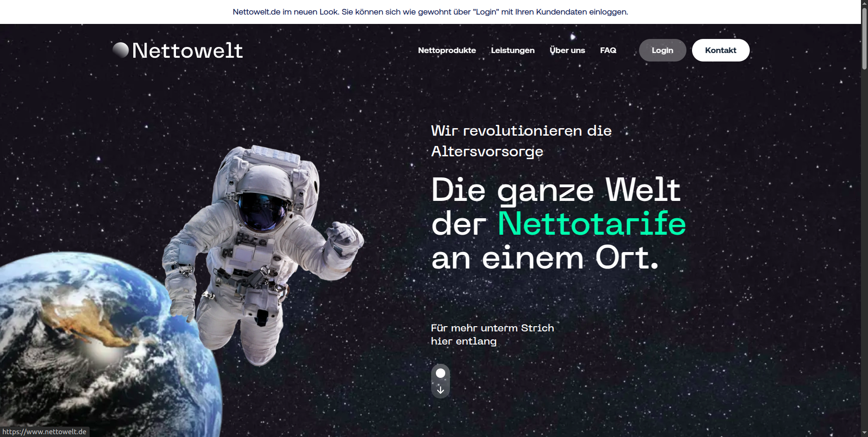Click the scrollbar up arrow
This screenshot has height=437, width=868.
click(864, 3)
